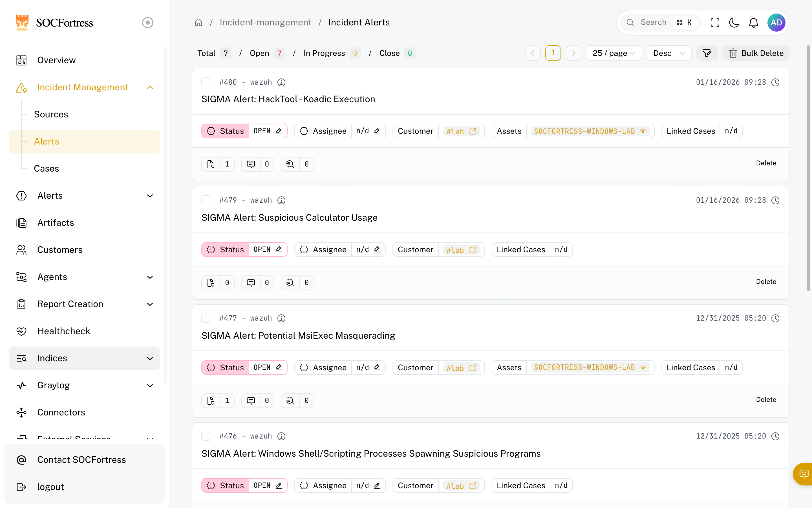Delete the Suspicious Calculator Usage alert
The image size is (812, 508).
click(x=766, y=282)
